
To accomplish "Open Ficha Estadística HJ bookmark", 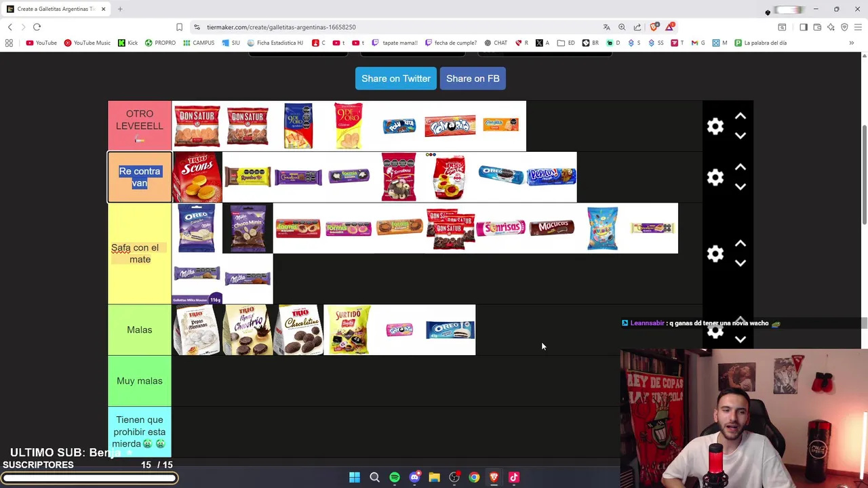I will 275,43.
